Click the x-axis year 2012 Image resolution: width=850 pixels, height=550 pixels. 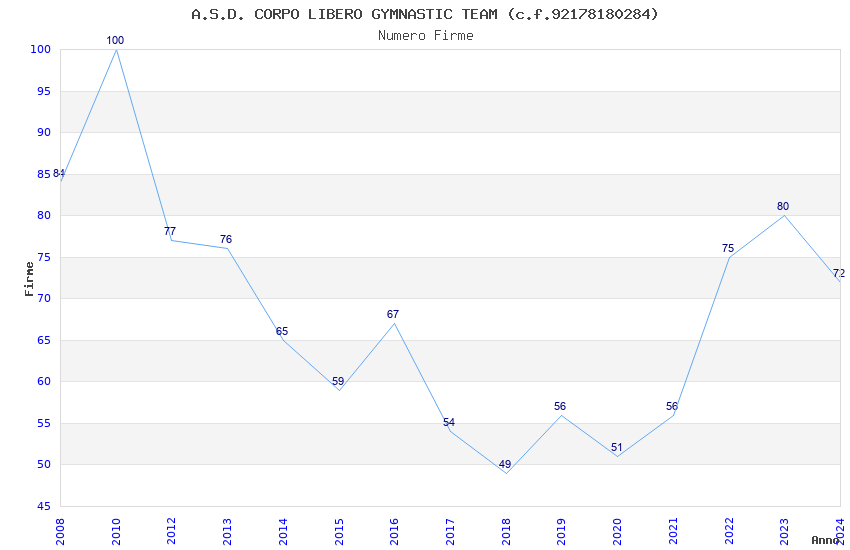point(171,531)
